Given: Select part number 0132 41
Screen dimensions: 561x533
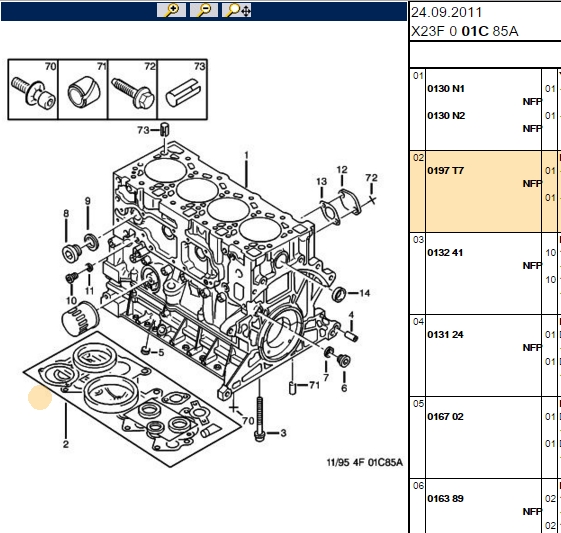Looking at the screenshot, I should click(x=445, y=253).
